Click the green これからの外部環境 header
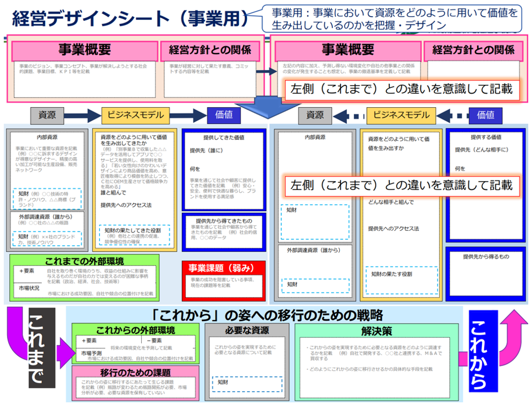This screenshot has height=407, width=532. [135, 330]
